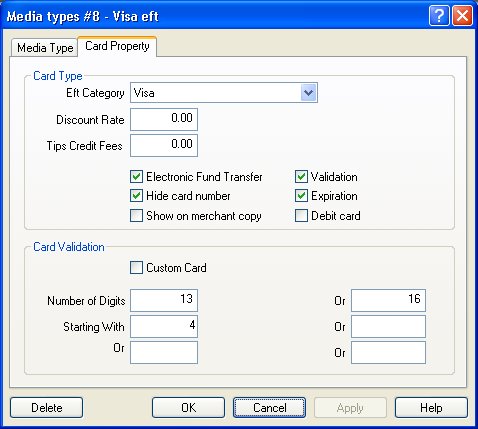This screenshot has width=478, height=429.
Task: Disable the Validation checkbox
Action: 301,177
